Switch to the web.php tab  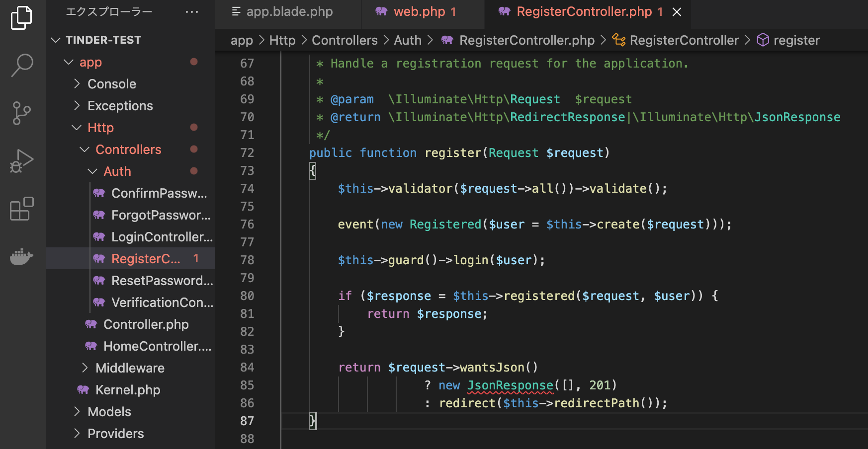pyautogui.click(x=423, y=11)
